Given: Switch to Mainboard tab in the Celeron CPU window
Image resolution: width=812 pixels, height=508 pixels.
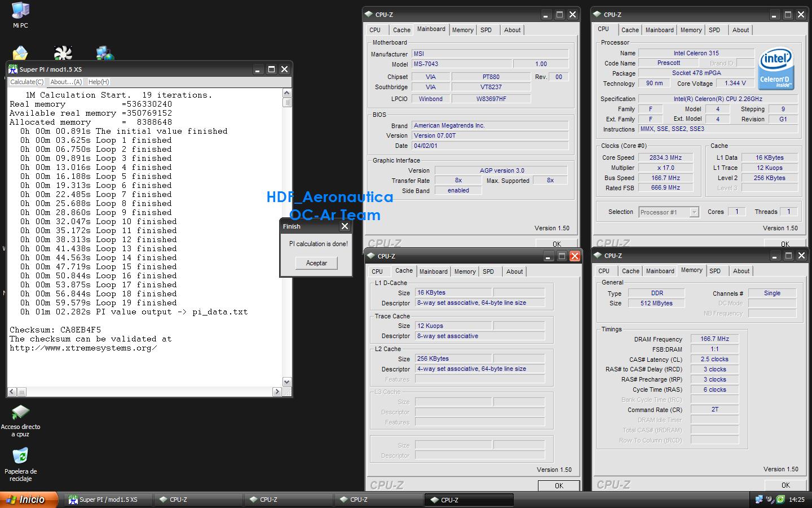Looking at the screenshot, I should [659, 30].
